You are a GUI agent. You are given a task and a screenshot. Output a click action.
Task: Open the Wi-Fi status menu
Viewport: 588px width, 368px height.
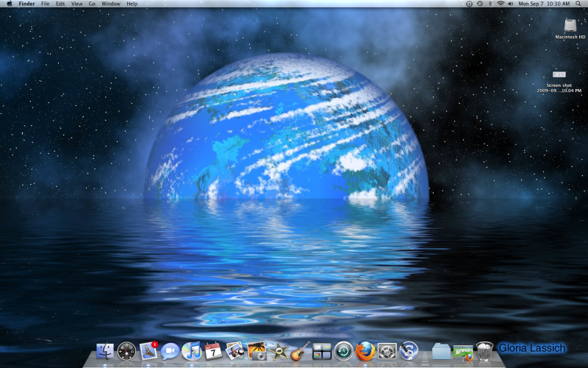click(501, 4)
